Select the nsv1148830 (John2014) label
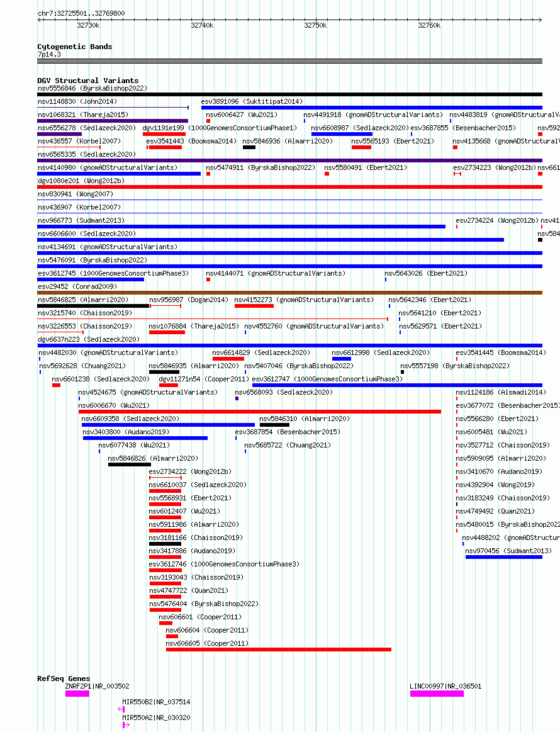 (77, 101)
